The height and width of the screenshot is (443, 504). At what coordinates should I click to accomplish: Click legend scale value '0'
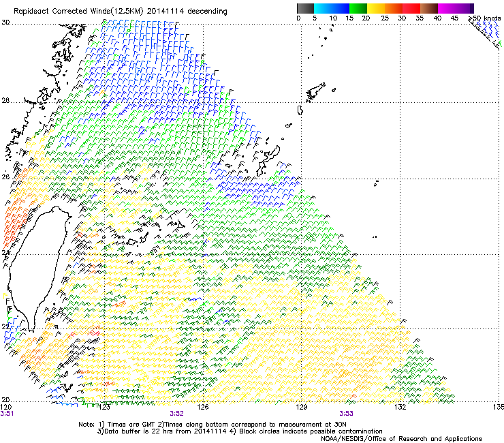point(298,18)
